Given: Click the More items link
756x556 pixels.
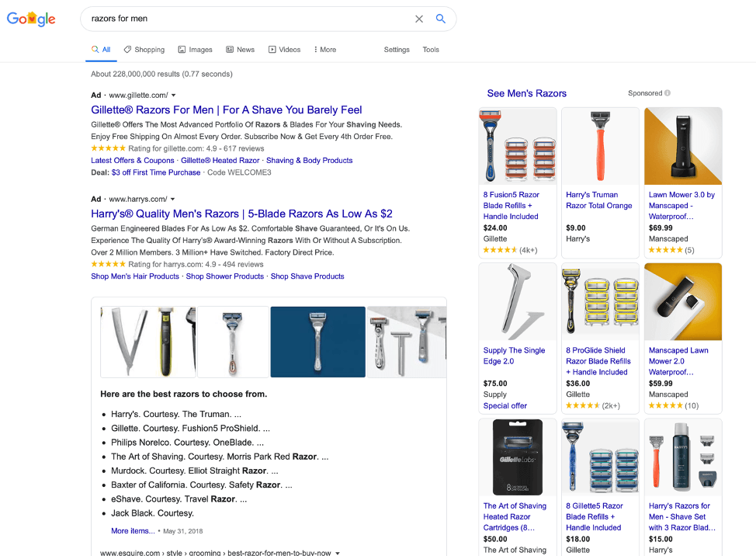Looking at the screenshot, I should (x=133, y=531).
